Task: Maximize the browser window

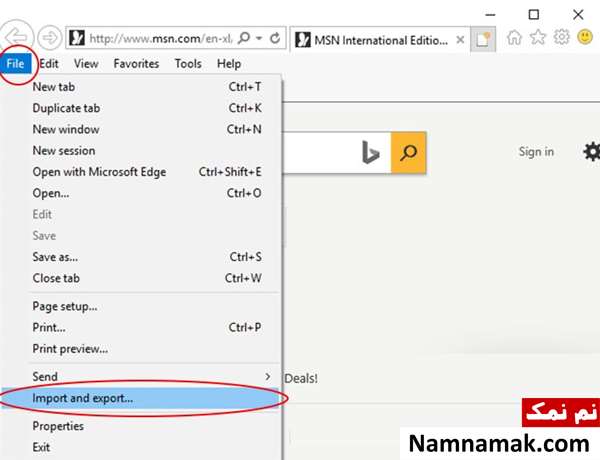Action: click(534, 15)
